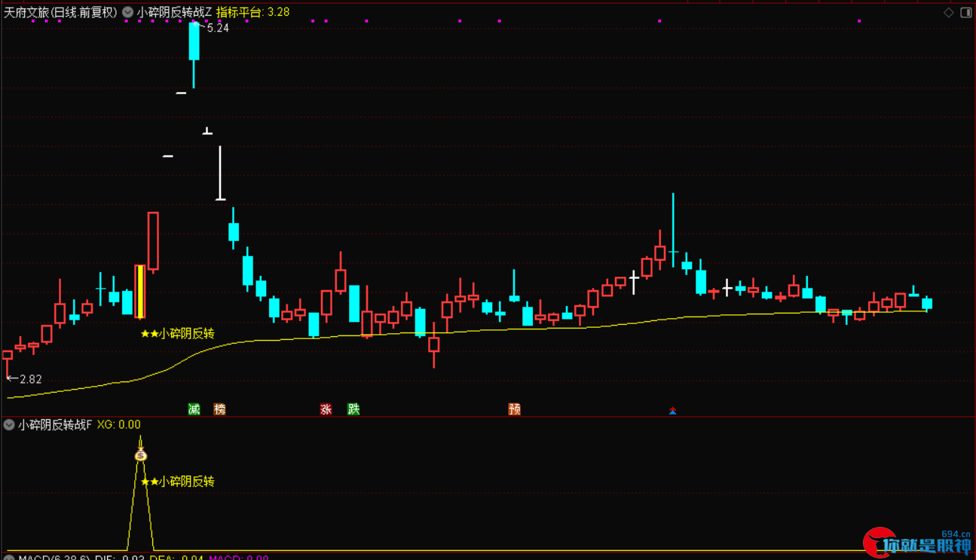Click the 指标平台: 3.28 value label
The image size is (976, 560).
tap(252, 12)
